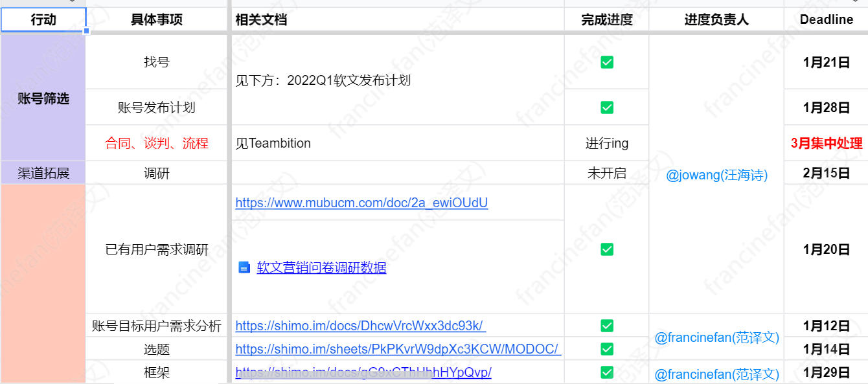
Task: Select the 2月15日 deadline cell
Action: [x=827, y=173]
